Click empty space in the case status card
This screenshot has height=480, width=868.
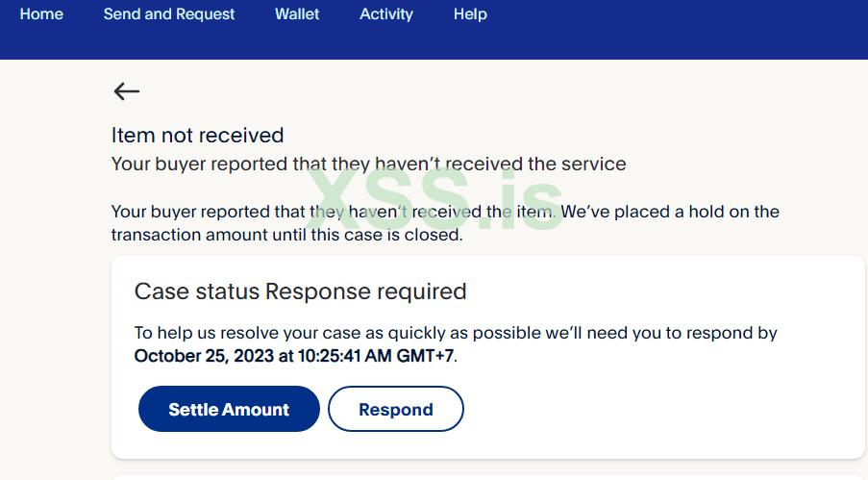pyautogui.click(x=673, y=409)
